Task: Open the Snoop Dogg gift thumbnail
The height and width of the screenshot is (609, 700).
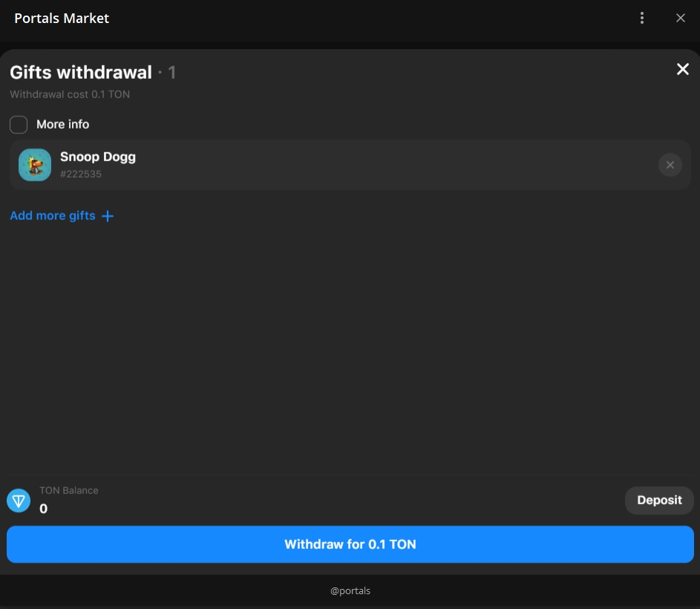Action: click(35, 165)
